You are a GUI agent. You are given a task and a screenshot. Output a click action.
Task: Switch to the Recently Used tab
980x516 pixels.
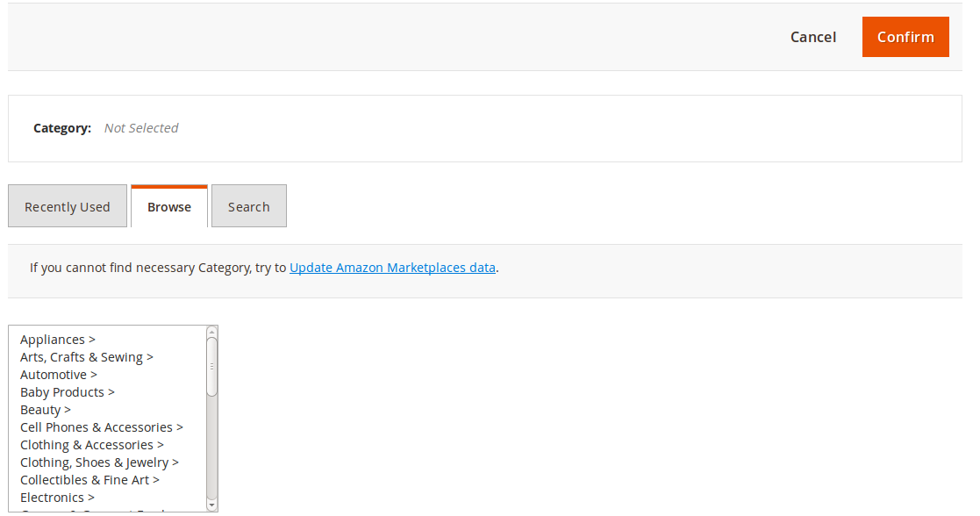click(x=68, y=207)
